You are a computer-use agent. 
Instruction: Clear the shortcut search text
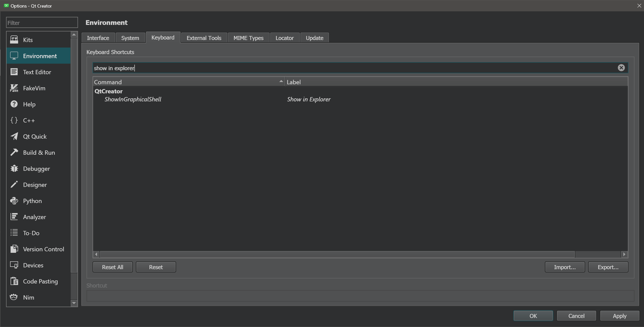click(621, 68)
